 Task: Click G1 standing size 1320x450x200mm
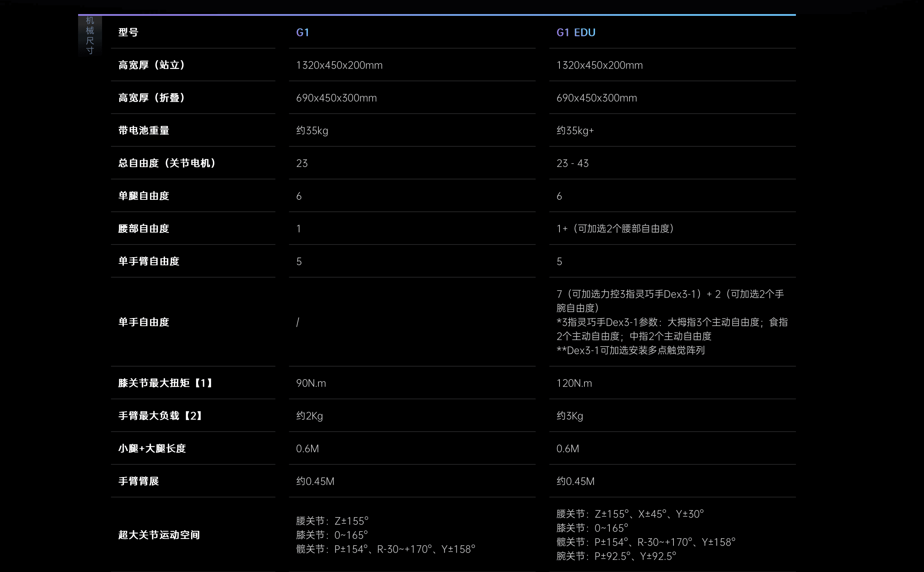339,65
